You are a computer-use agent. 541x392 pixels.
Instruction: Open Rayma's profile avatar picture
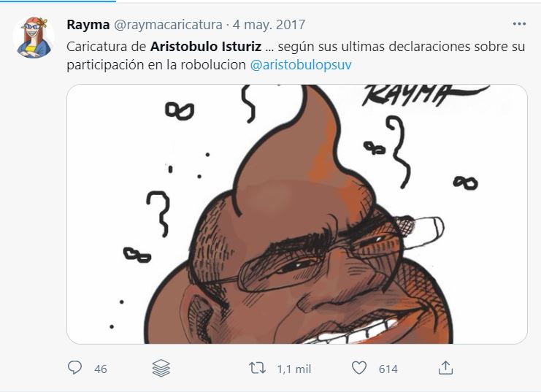[34, 37]
